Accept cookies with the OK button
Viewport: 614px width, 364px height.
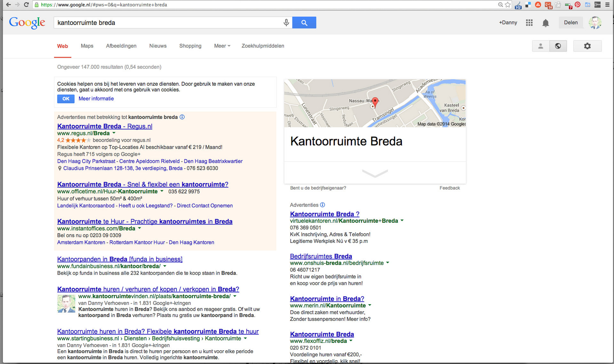(x=66, y=99)
